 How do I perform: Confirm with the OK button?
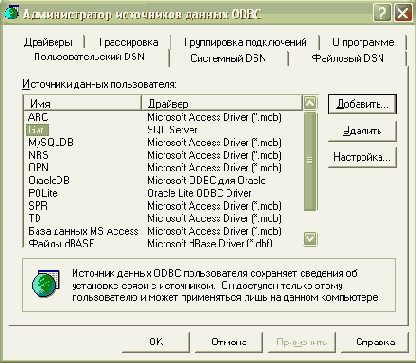coord(156,342)
